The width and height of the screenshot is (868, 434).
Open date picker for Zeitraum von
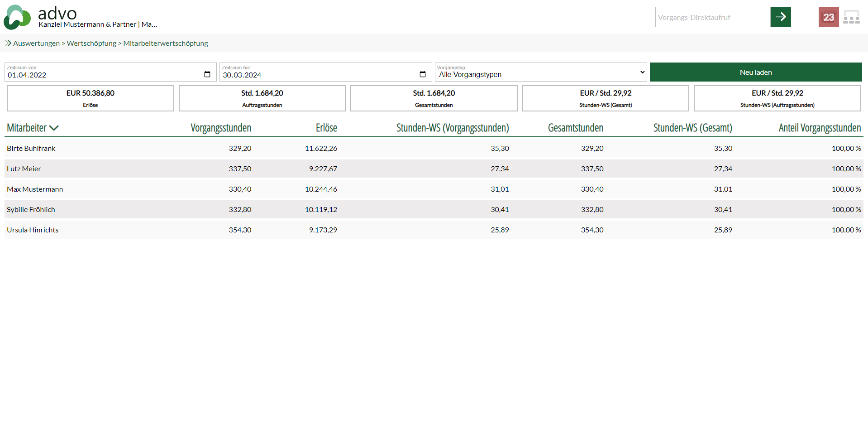(x=207, y=74)
